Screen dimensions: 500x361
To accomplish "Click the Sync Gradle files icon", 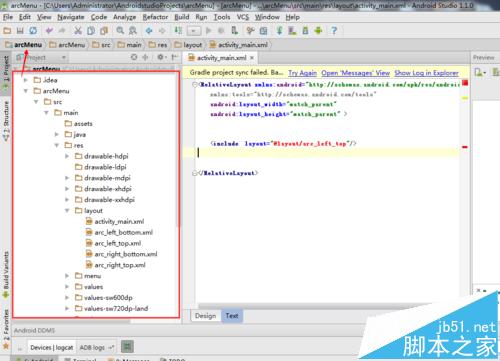I will click(x=279, y=31).
